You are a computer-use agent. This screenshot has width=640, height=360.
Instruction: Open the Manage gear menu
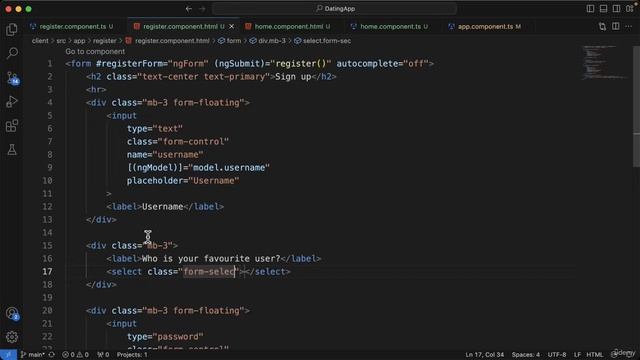[x=12, y=337]
